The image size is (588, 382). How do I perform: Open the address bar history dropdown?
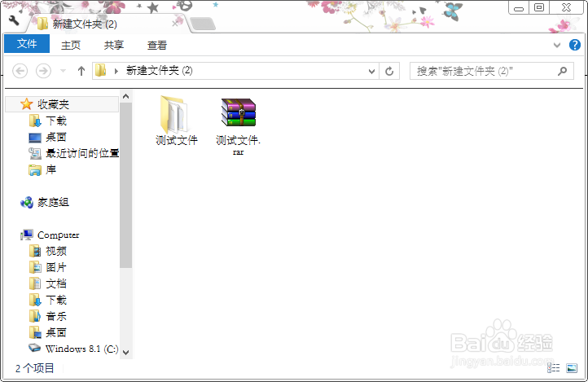click(371, 71)
